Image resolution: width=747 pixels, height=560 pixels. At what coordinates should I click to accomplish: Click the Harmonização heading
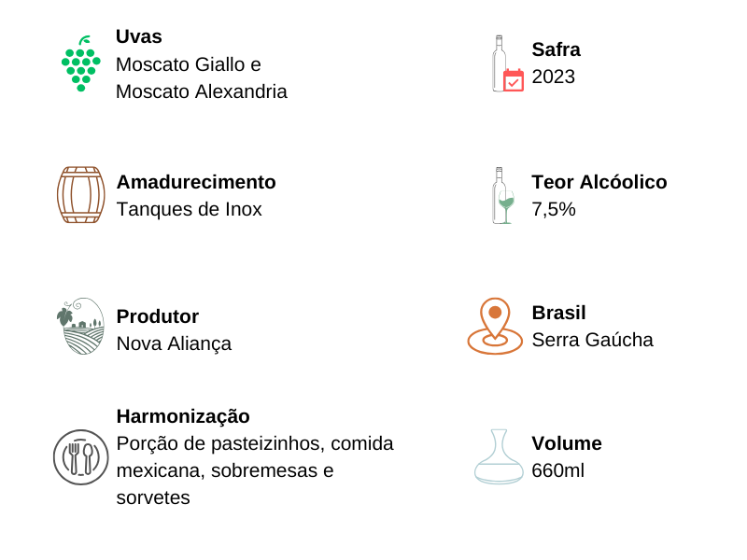coord(183,416)
